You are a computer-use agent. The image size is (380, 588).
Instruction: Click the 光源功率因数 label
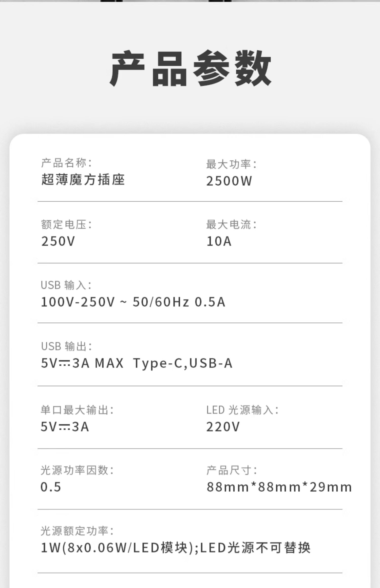[77, 470]
